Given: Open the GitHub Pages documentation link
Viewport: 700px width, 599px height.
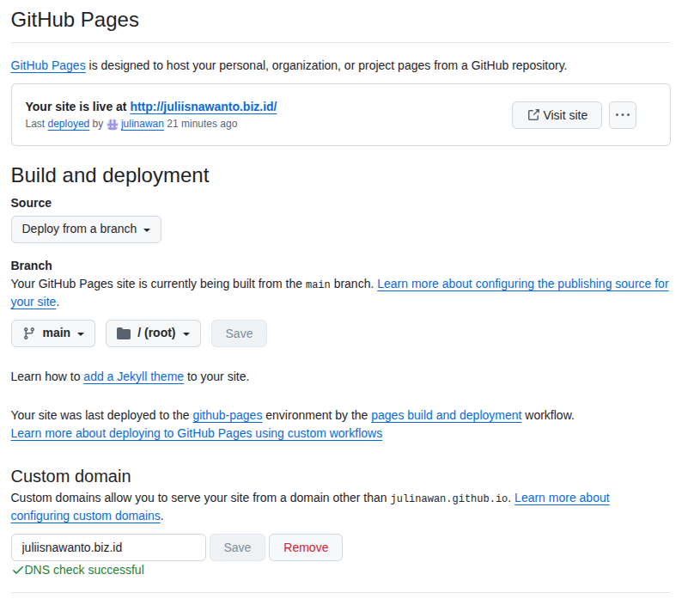Looking at the screenshot, I should click(48, 65).
